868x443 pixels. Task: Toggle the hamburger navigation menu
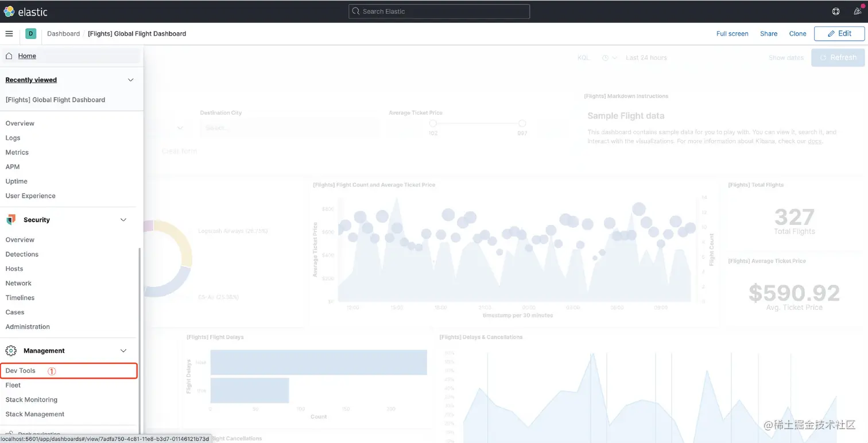pyautogui.click(x=9, y=34)
